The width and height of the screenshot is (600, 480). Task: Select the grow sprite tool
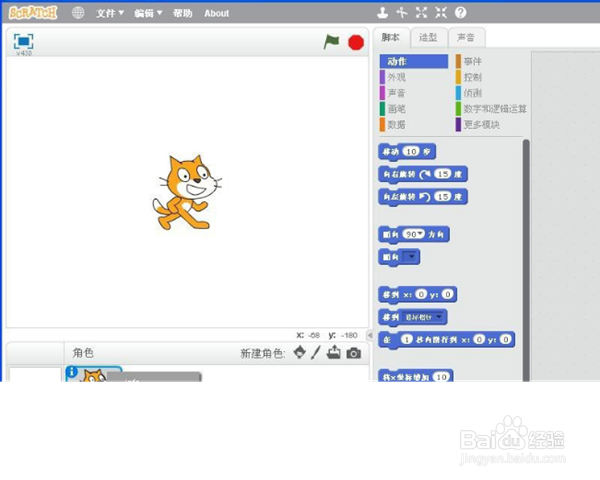(421, 13)
